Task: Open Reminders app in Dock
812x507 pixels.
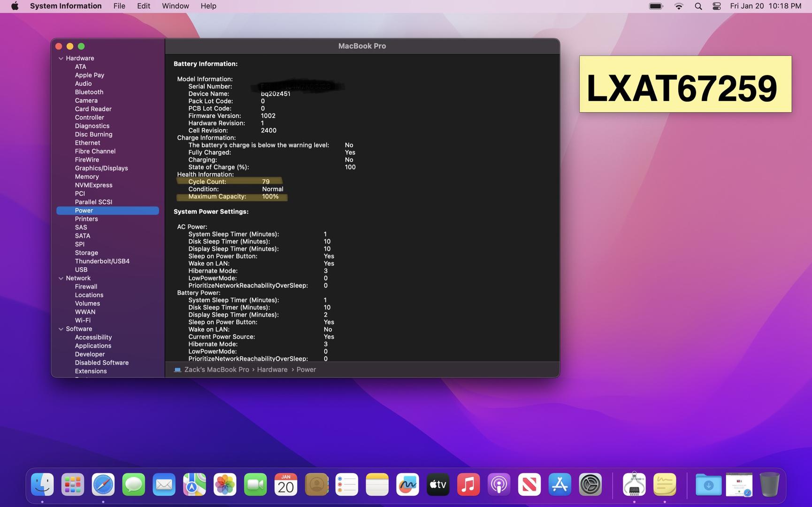Action: pos(347,484)
